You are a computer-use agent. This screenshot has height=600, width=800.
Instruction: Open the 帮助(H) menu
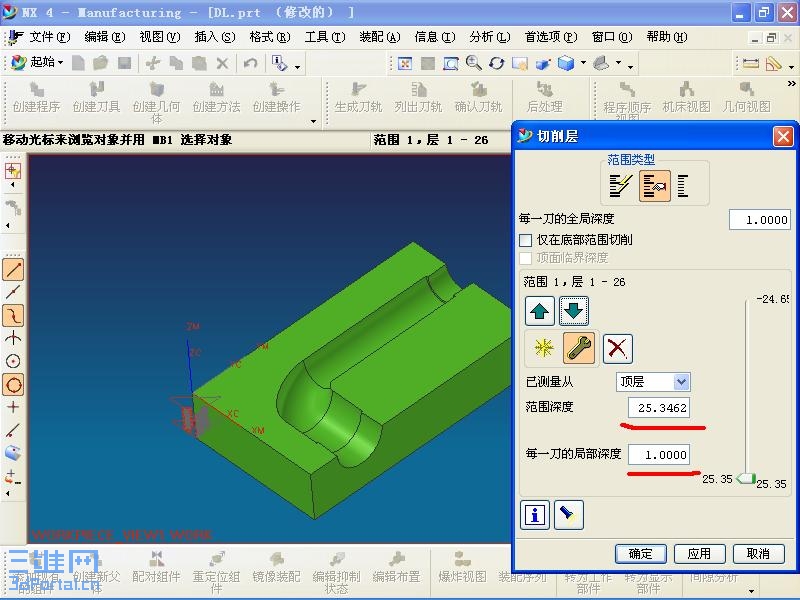point(667,37)
